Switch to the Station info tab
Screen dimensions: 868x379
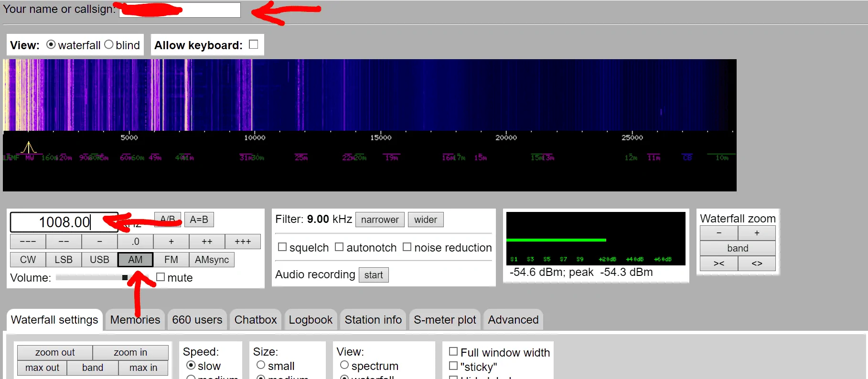pyautogui.click(x=373, y=320)
